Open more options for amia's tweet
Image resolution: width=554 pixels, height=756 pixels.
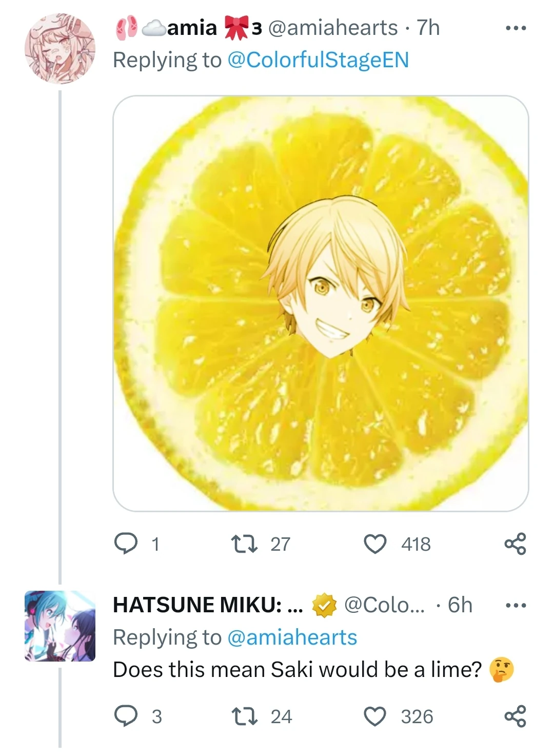click(x=516, y=28)
